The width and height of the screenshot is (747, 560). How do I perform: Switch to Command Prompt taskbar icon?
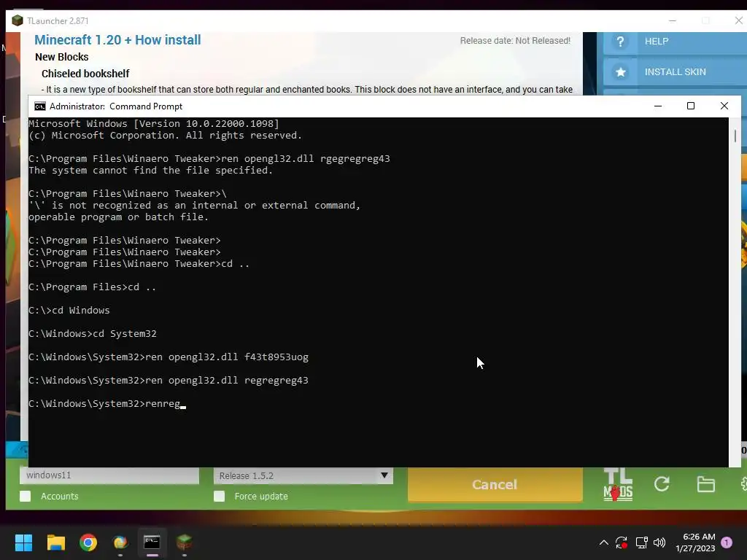point(152,542)
